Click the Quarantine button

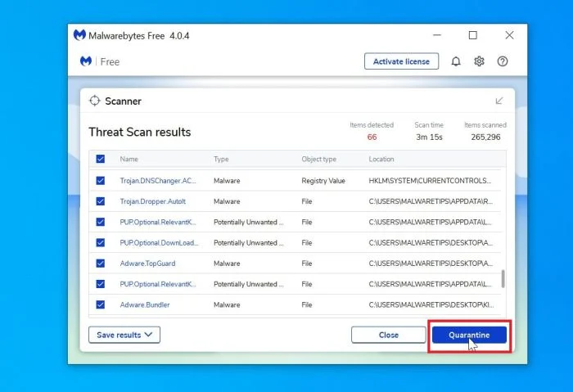point(469,335)
